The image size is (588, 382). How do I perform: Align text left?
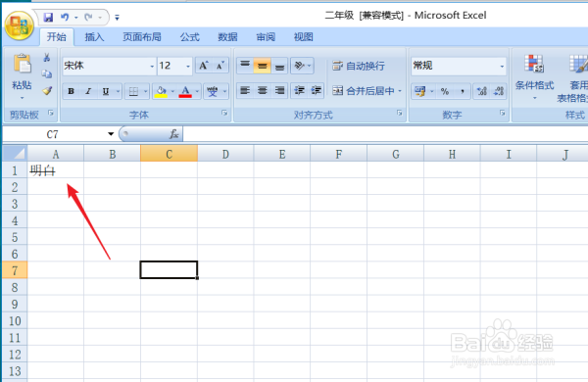point(245,90)
